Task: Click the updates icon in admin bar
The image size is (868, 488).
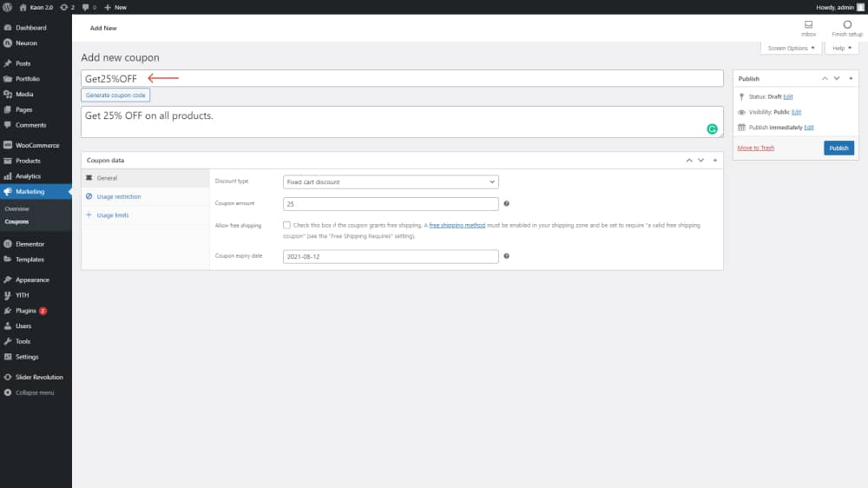Action: pyautogui.click(x=64, y=7)
